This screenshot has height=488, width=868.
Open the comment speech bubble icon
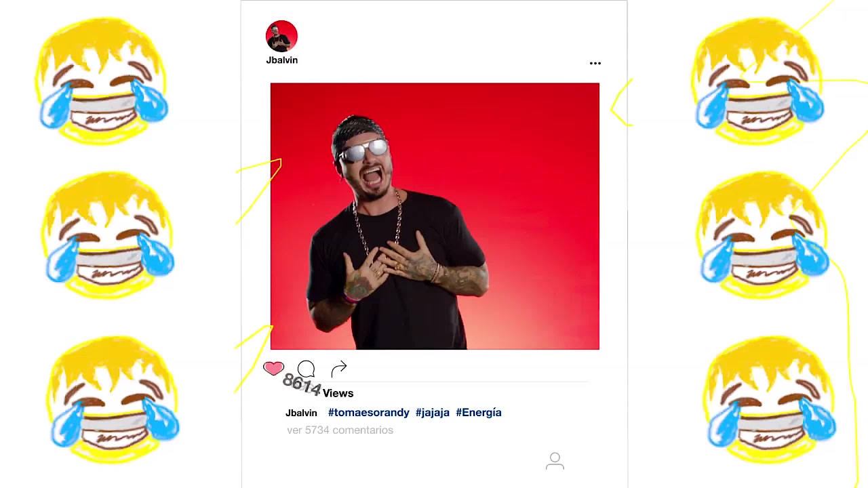[306, 369]
